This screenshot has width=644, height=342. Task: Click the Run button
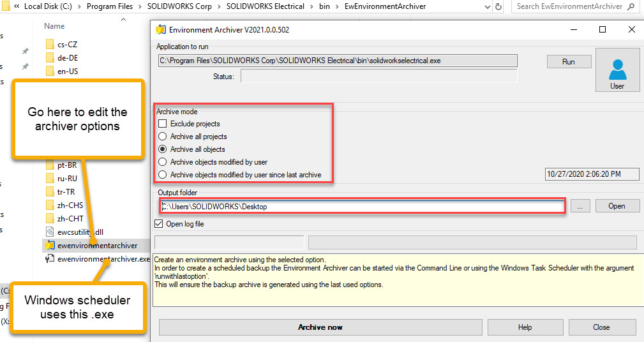[569, 62]
